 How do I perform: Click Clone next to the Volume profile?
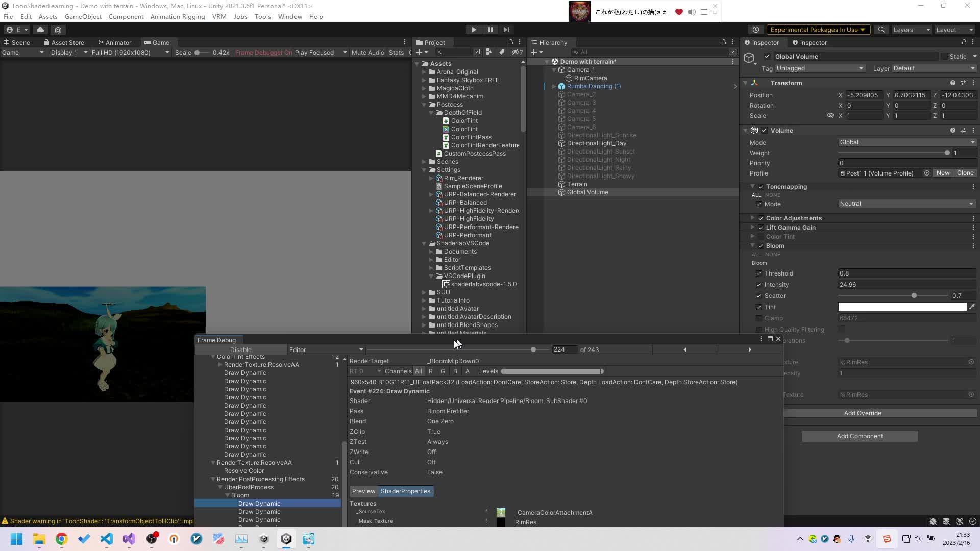coord(965,173)
